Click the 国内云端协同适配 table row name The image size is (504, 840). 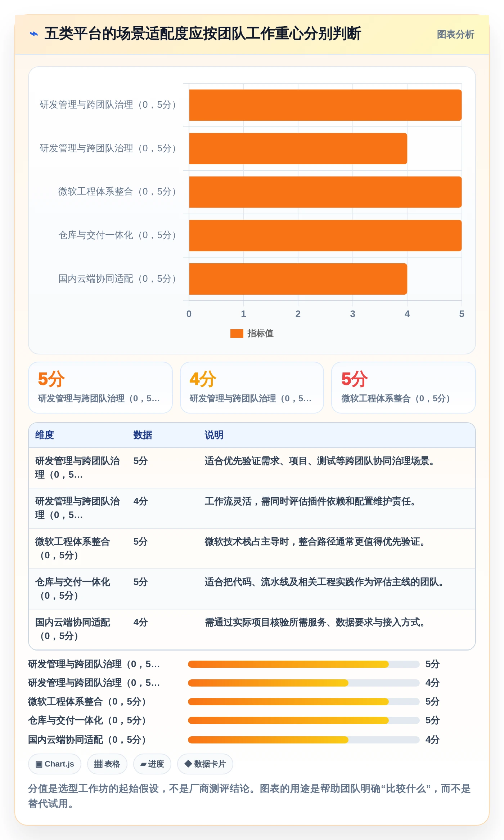click(x=73, y=629)
